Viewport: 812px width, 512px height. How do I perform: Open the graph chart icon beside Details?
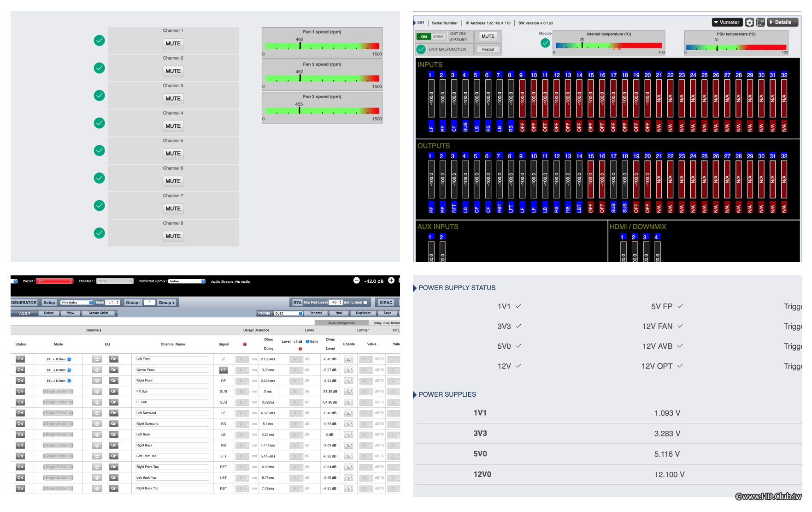(760, 22)
